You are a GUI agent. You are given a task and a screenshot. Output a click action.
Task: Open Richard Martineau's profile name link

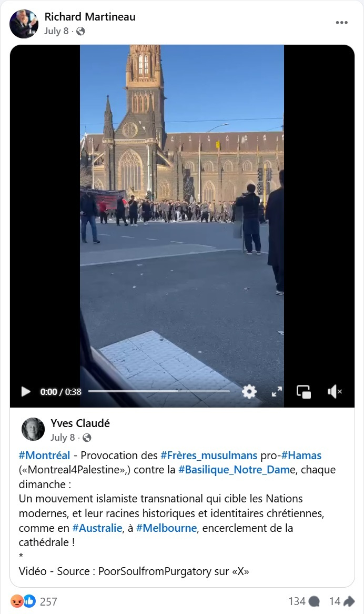(x=90, y=17)
